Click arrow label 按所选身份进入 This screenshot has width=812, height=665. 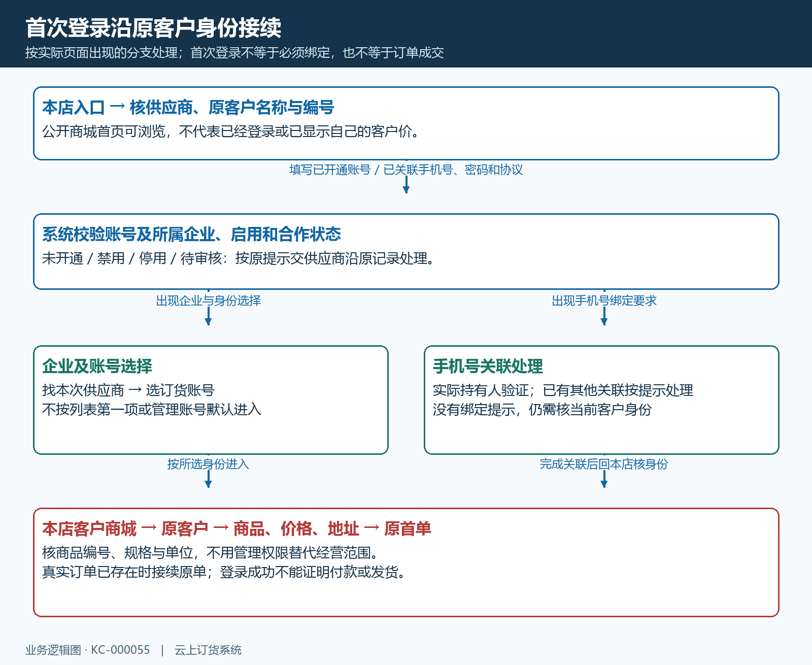[x=208, y=464]
